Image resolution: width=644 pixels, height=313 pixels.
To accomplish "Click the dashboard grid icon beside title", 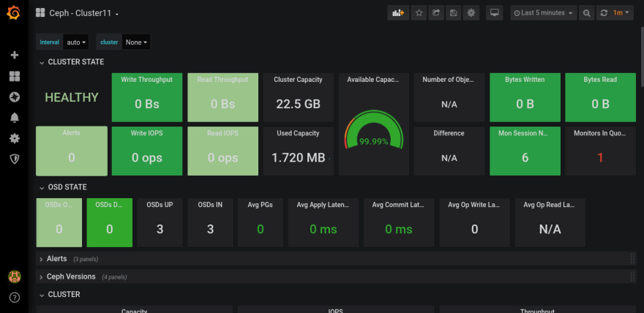I will [x=40, y=12].
